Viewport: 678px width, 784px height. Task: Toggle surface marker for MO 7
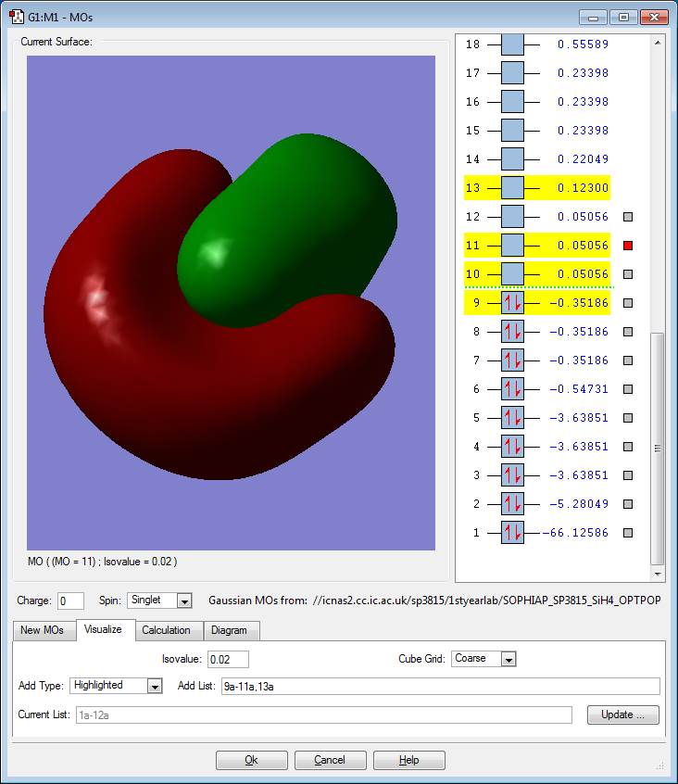tap(628, 360)
